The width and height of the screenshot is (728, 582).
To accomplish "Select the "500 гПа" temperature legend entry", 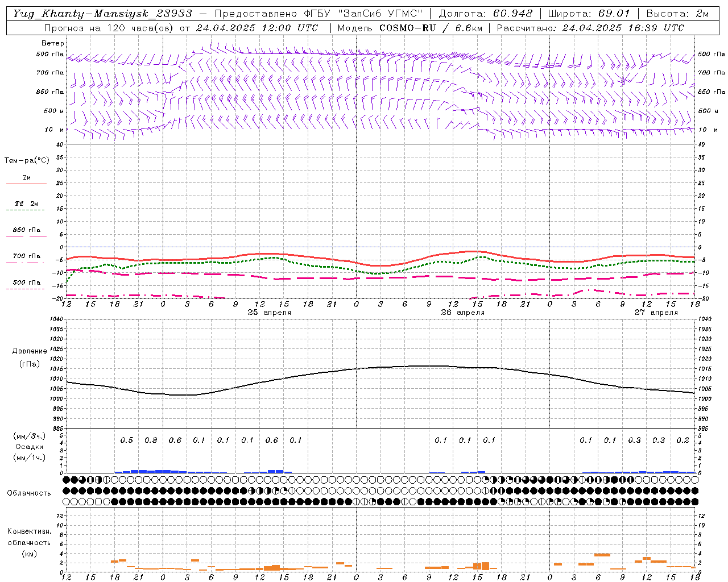I will tap(27, 282).
